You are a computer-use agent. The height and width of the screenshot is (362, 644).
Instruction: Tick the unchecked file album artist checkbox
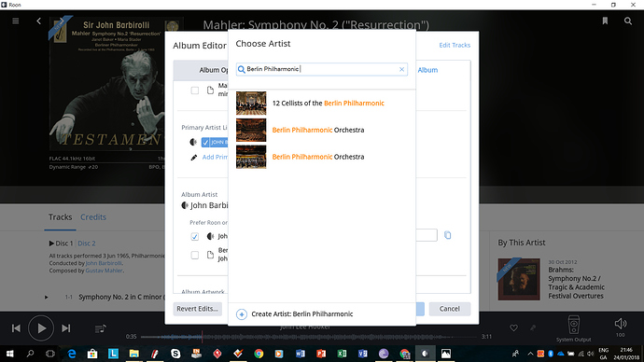(x=195, y=255)
